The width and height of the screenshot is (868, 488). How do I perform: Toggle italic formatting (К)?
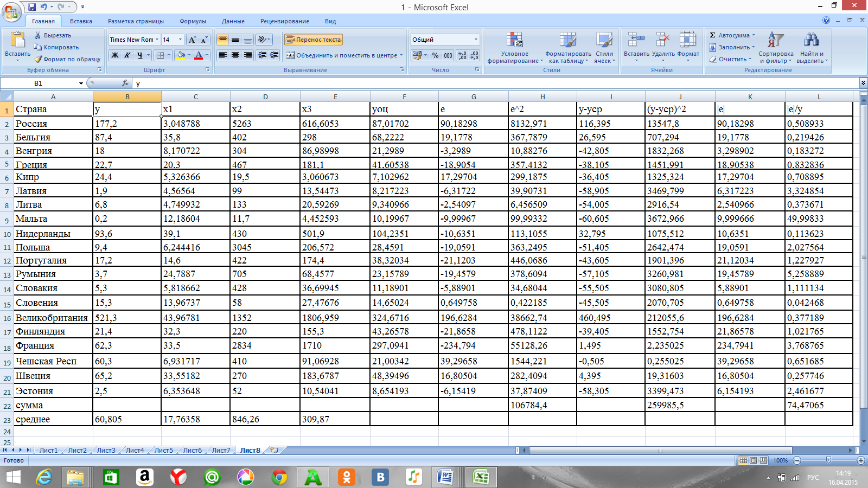click(x=127, y=55)
